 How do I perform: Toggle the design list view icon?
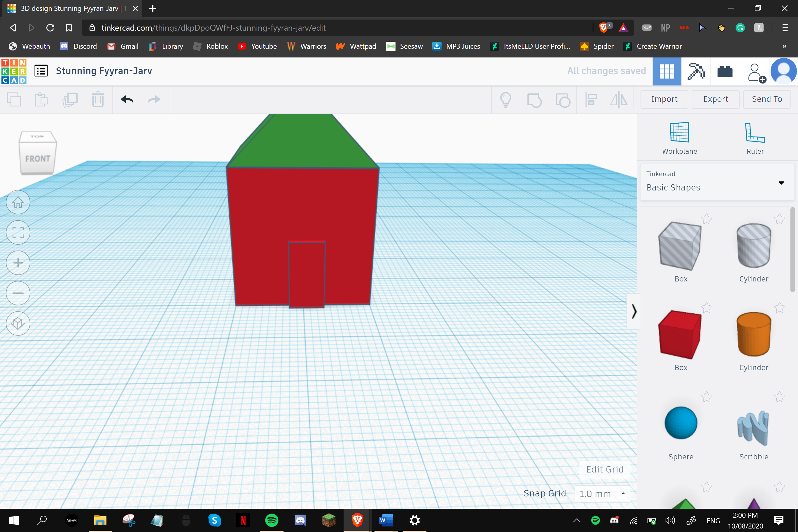point(41,71)
